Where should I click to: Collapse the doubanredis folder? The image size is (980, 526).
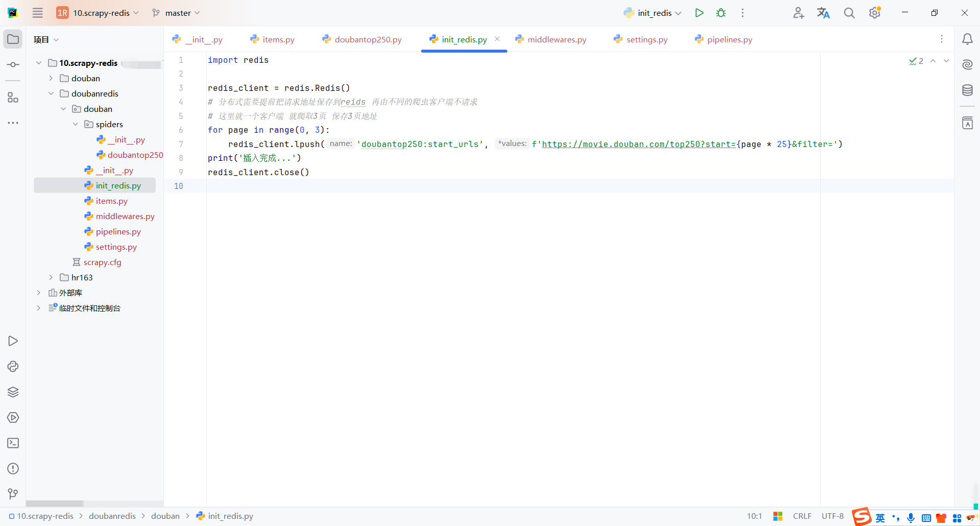pos(51,93)
